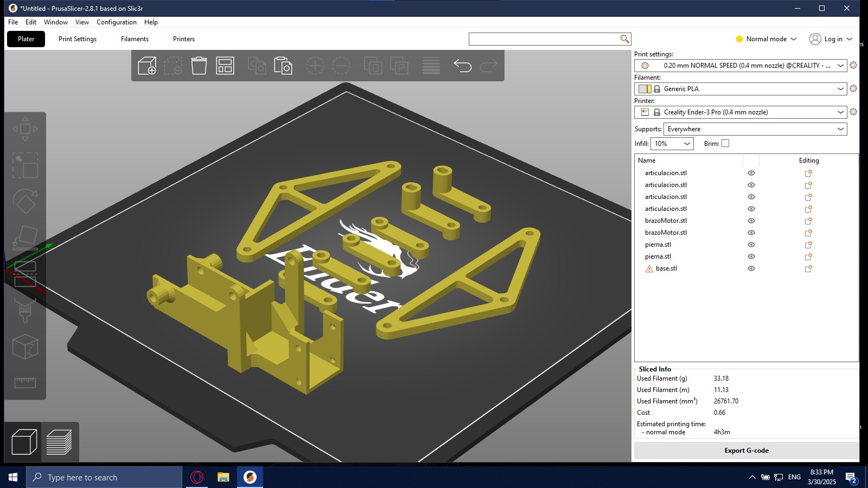Open the File menu
Image resolution: width=868 pixels, height=488 pixels.
(13, 22)
